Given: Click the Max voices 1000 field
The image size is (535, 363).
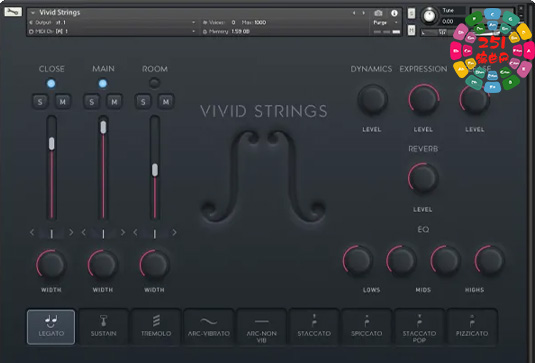Looking at the screenshot, I should (x=254, y=23).
